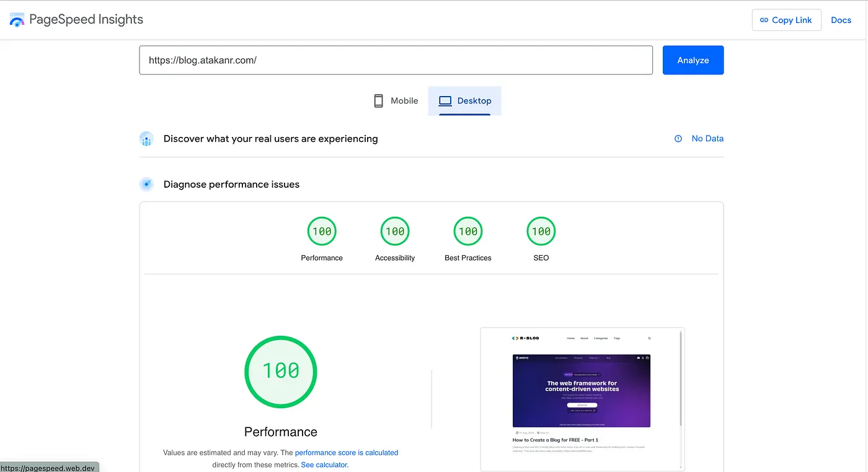Click the real users experience section icon
The width and height of the screenshot is (868, 472).
pyautogui.click(x=146, y=139)
